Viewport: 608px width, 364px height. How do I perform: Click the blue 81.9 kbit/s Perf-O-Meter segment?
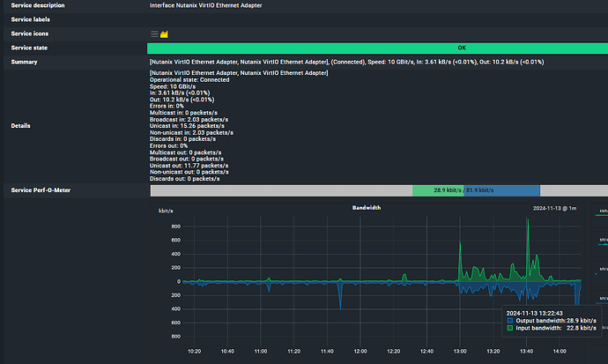click(x=502, y=190)
